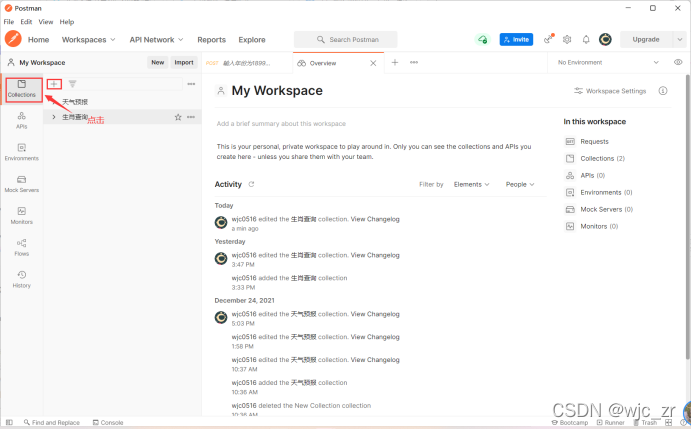Screen dimensions: 691x430
Task: Open Find and Replace
Action: pos(52,422)
